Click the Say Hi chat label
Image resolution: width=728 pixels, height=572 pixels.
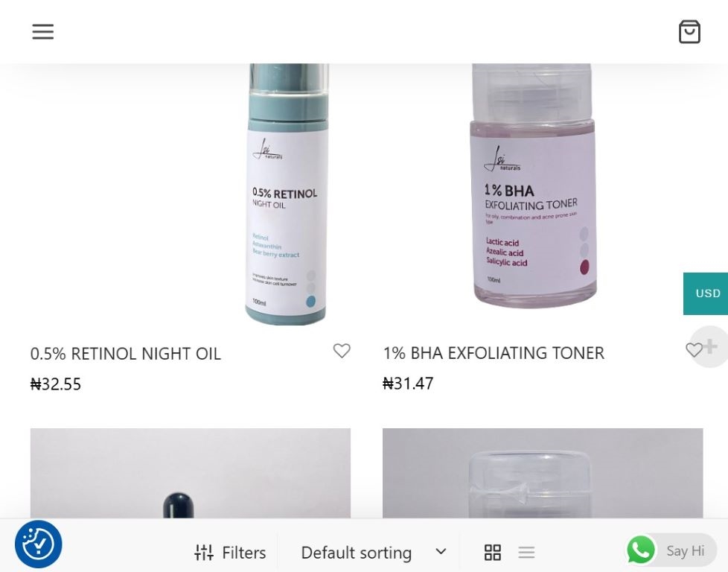point(686,550)
